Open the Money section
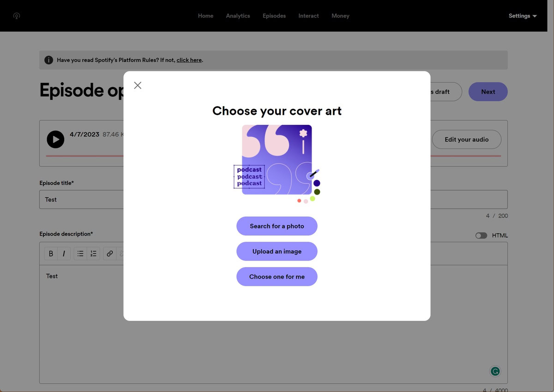Image resolution: width=554 pixels, height=392 pixels. [340, 16]
